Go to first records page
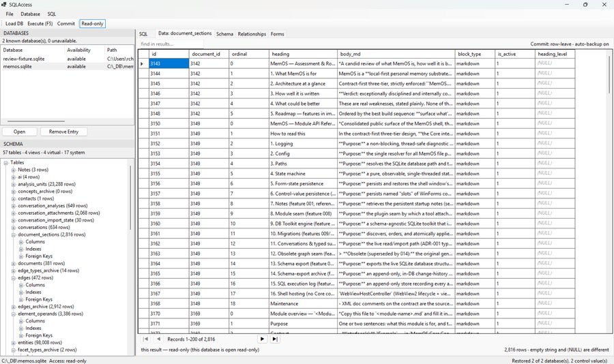 pos(145,339)
